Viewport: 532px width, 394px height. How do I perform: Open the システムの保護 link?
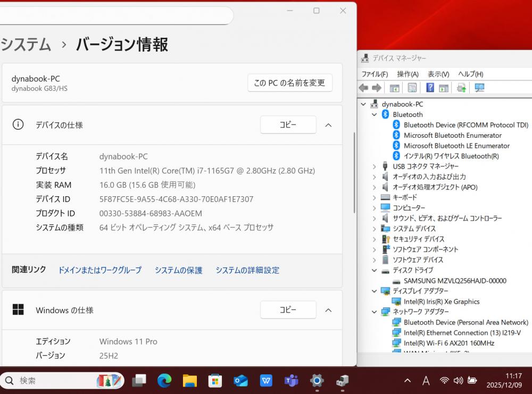coord(179,270)
